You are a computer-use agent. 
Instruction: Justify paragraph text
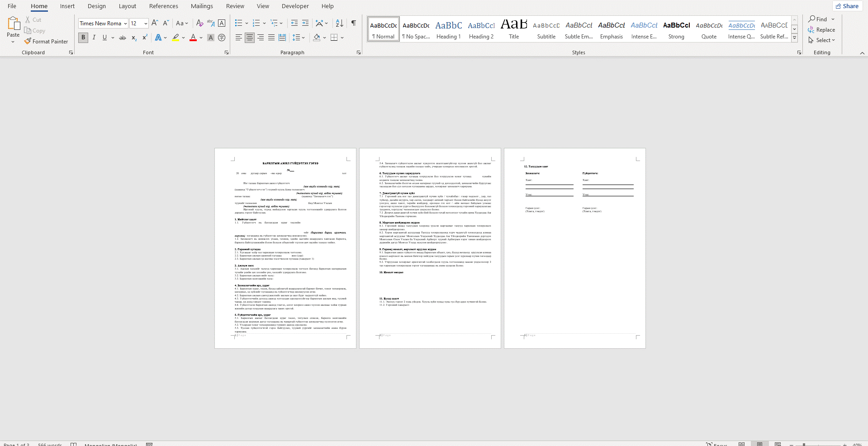(x=271, y=38)
